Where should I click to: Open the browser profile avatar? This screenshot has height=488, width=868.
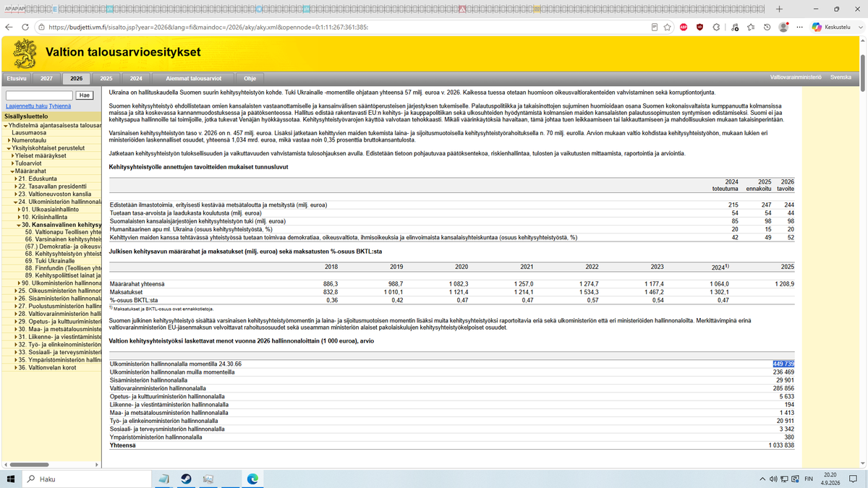[x=783, y=27]
